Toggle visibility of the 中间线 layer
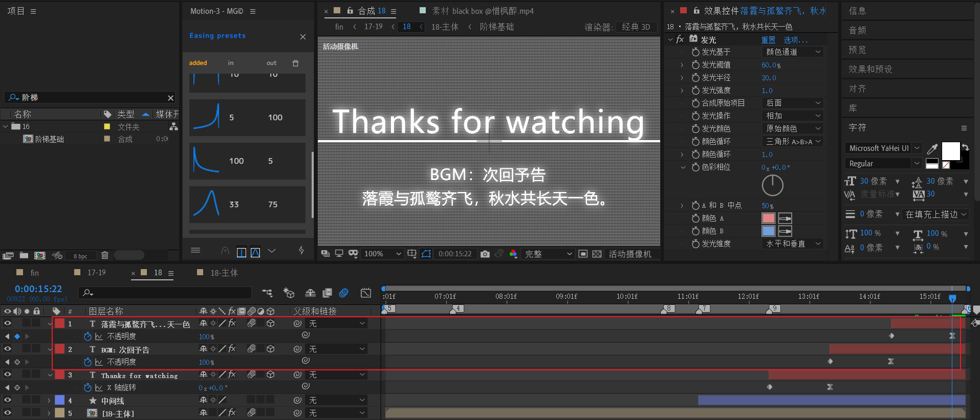Screen dimensions: 980x420 pos(8,400)
